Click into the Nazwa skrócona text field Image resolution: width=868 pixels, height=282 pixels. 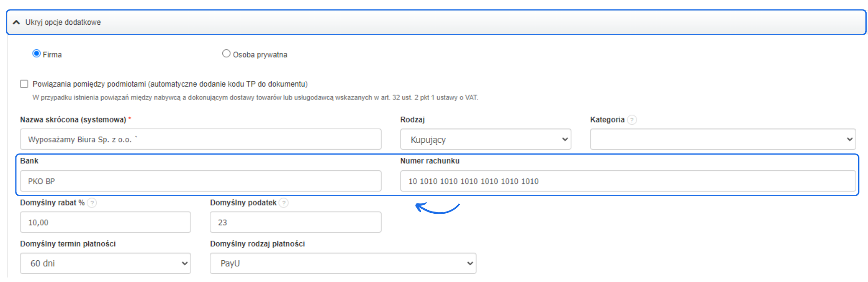pos(200,140)
